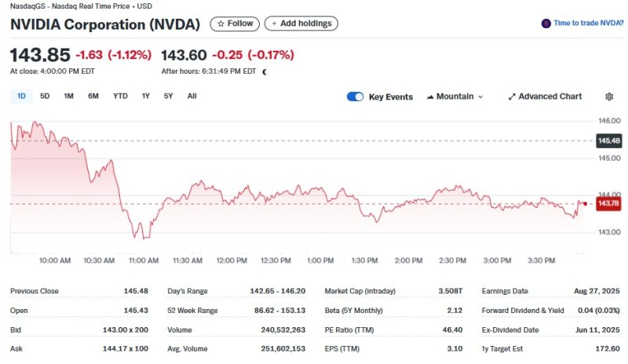
Task: Switch chart to 1Y range
Action: (145, 96)
